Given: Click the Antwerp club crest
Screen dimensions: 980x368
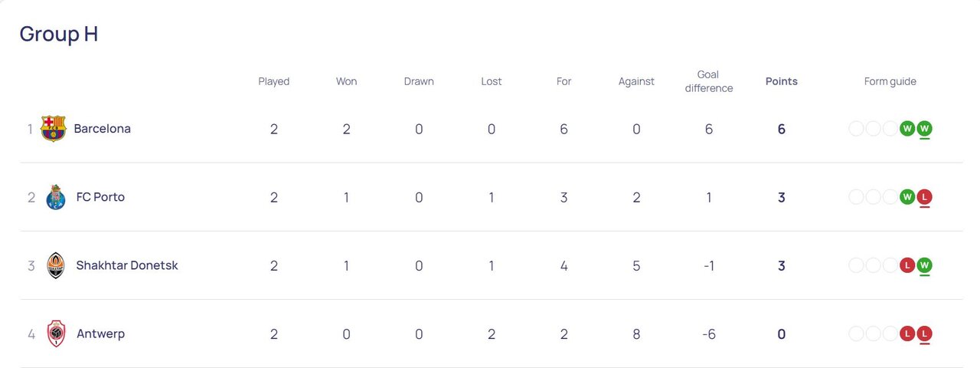Looking at the screenshot, I should pos(56,333).
